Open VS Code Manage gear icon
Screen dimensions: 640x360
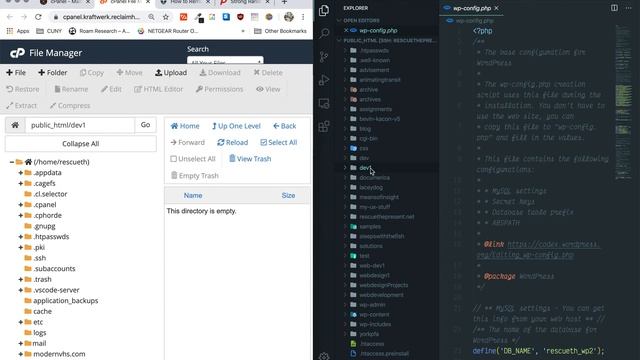point(324,356)
